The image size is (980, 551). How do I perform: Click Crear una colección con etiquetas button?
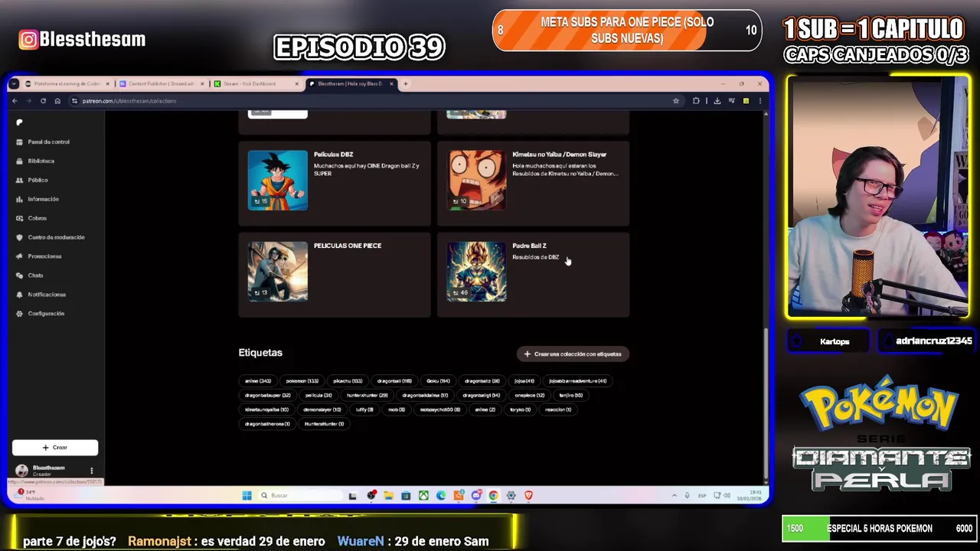click(573, 354)
